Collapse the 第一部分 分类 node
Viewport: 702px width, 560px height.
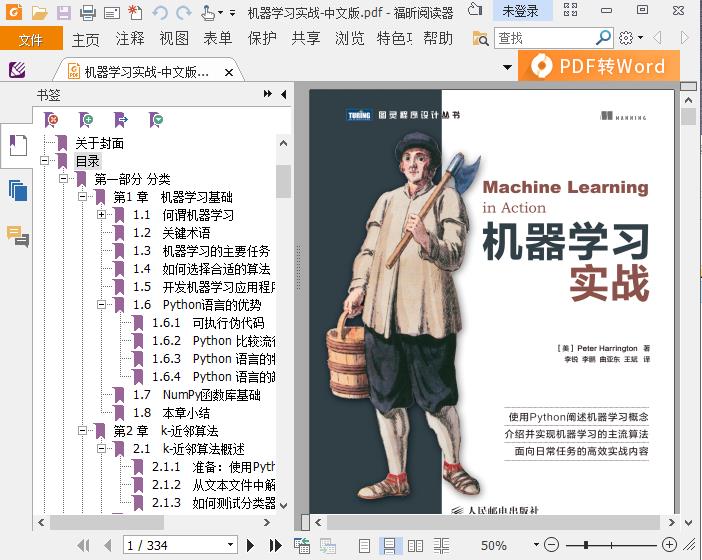[63, 179]
